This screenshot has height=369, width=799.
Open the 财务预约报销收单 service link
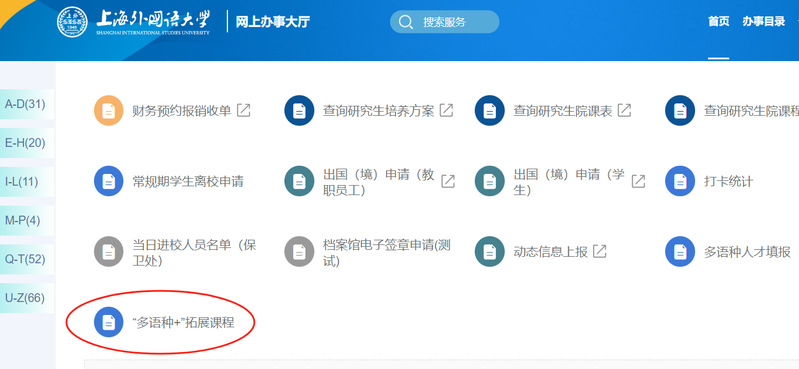(x=182, y=110)
